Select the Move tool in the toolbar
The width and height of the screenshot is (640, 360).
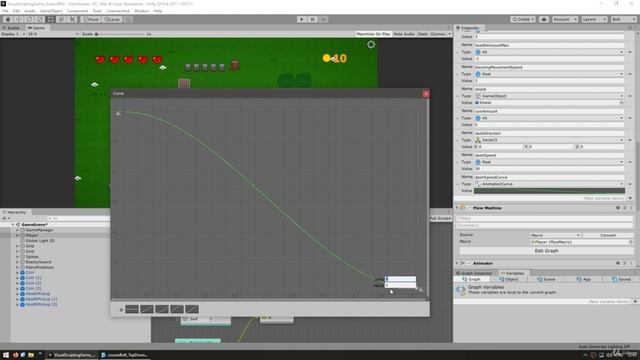18,19
